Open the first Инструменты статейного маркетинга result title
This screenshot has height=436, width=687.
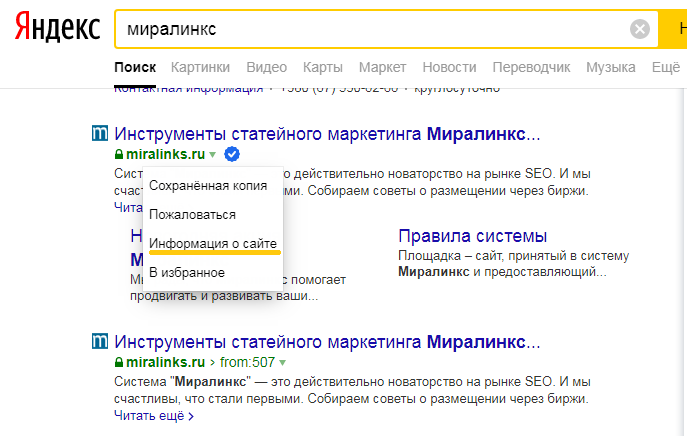[x=327, y=134]
